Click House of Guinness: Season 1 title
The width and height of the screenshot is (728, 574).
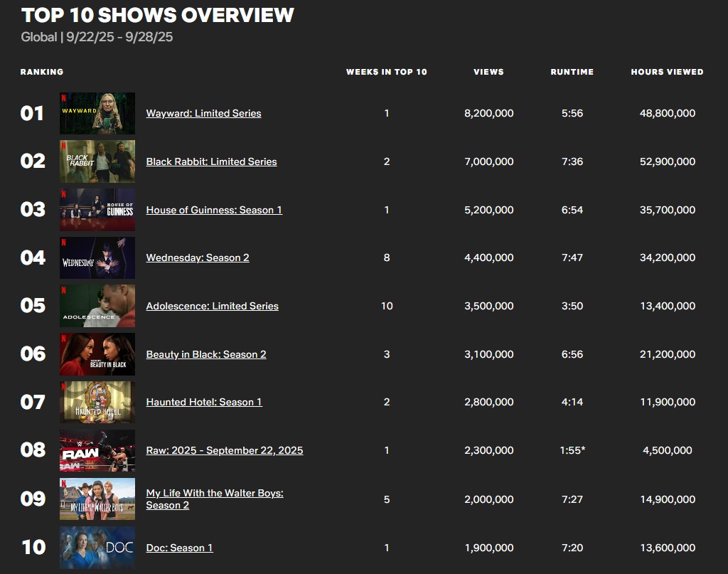[x=214, y=210]
